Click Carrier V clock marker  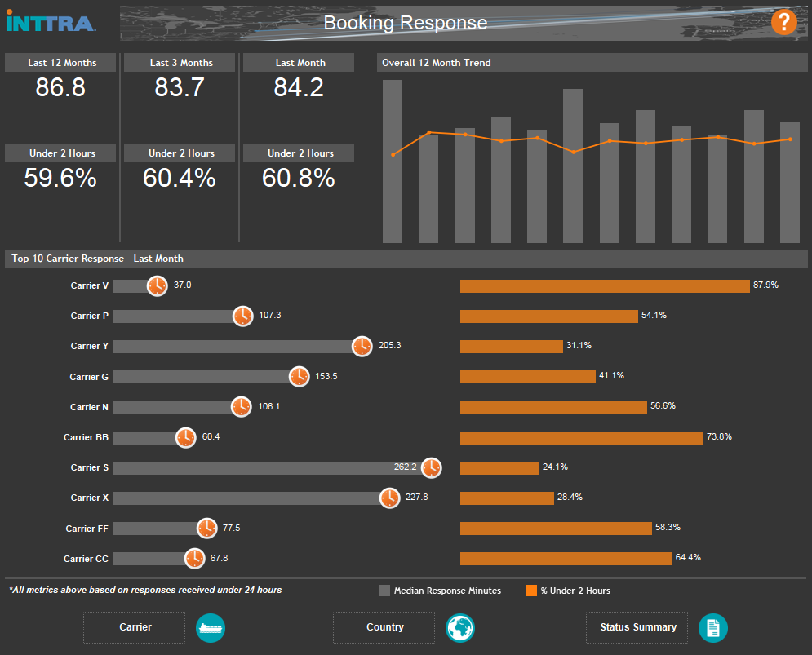(x=157, y=285)
